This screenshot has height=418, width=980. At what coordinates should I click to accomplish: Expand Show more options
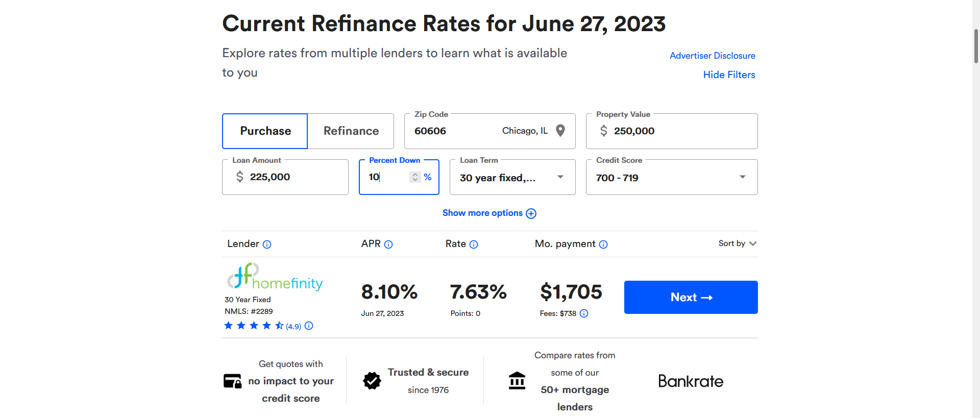tap(489, 213)
